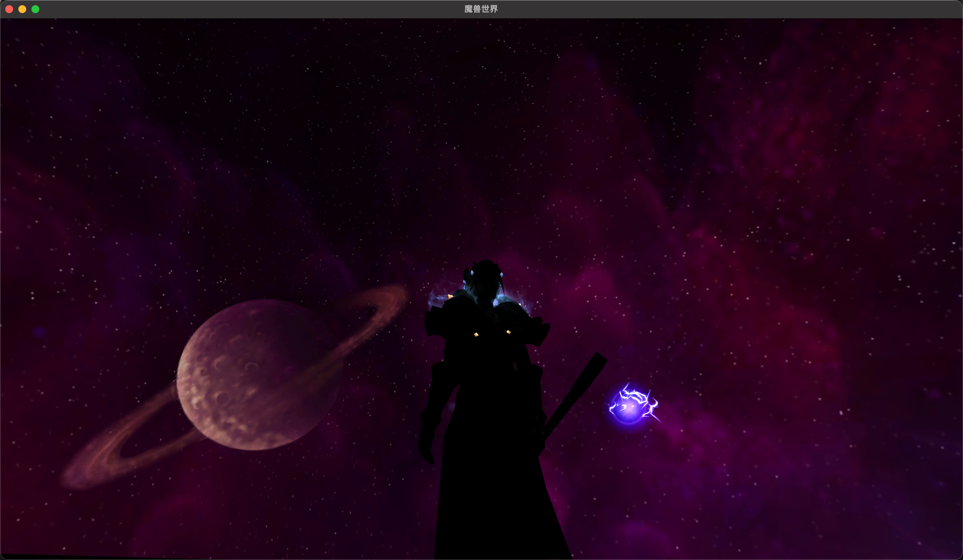This screenshot has height=560, width=963.
Task: Click the green full-screen window button
Action: pos(35,9)
